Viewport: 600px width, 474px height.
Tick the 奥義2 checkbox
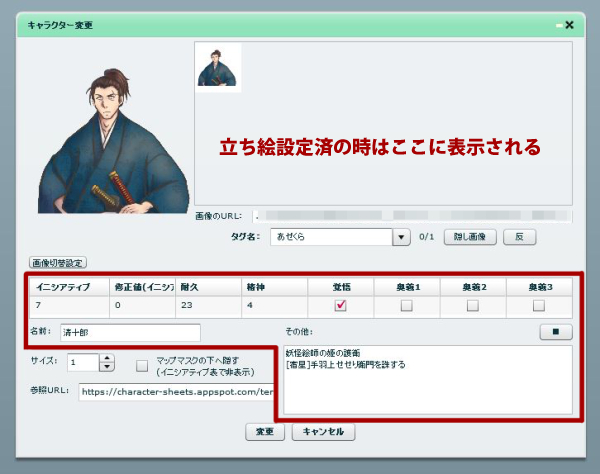click(x=473, y=305)
